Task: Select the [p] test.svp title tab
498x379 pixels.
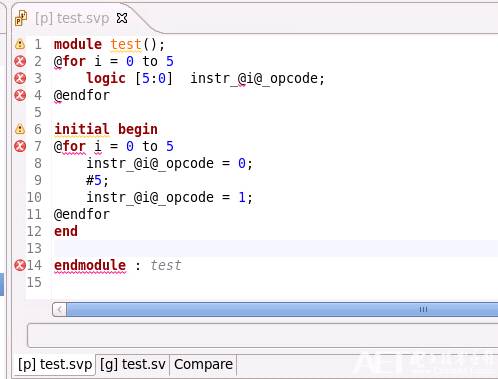Action: 72,18
